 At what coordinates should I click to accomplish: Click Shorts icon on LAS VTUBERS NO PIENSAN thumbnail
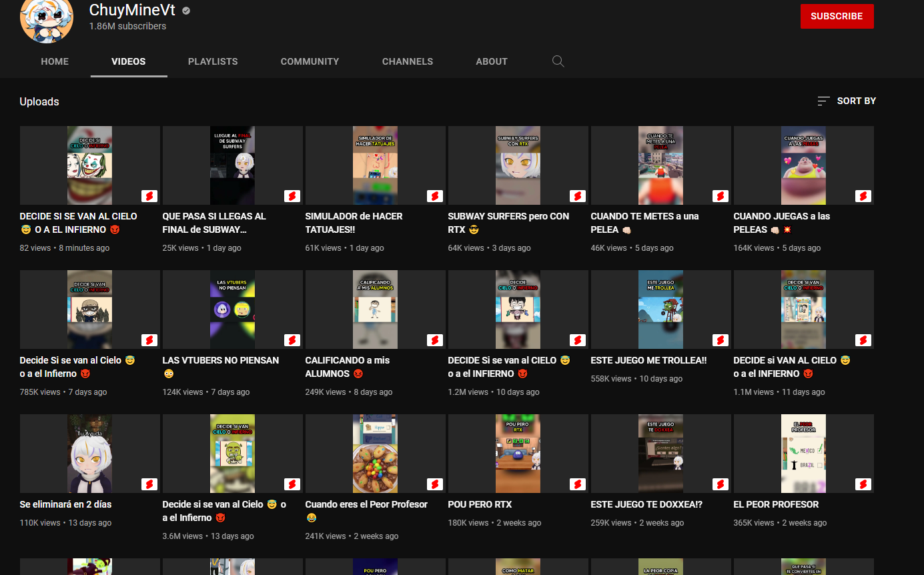coord(292,340)
